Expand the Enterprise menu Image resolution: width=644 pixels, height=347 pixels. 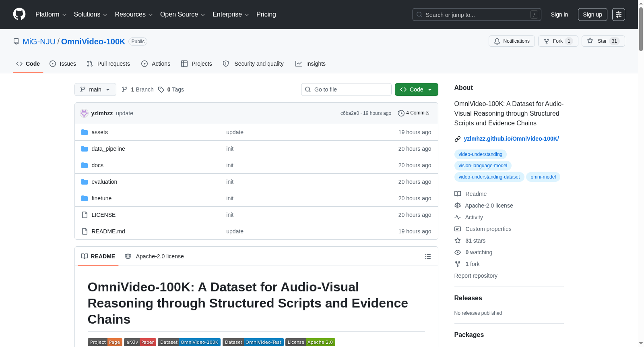pyautogui.click(x=231, y=15)
